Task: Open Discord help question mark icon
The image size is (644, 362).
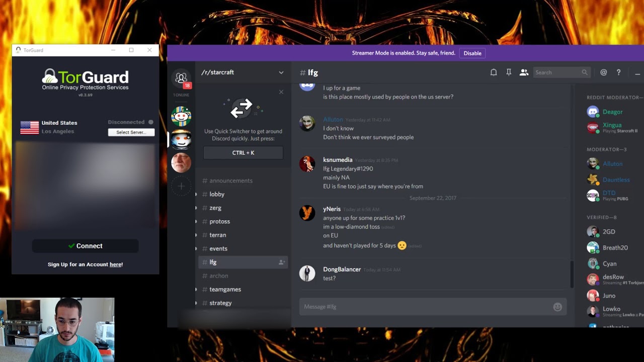Action: (618, 72)
